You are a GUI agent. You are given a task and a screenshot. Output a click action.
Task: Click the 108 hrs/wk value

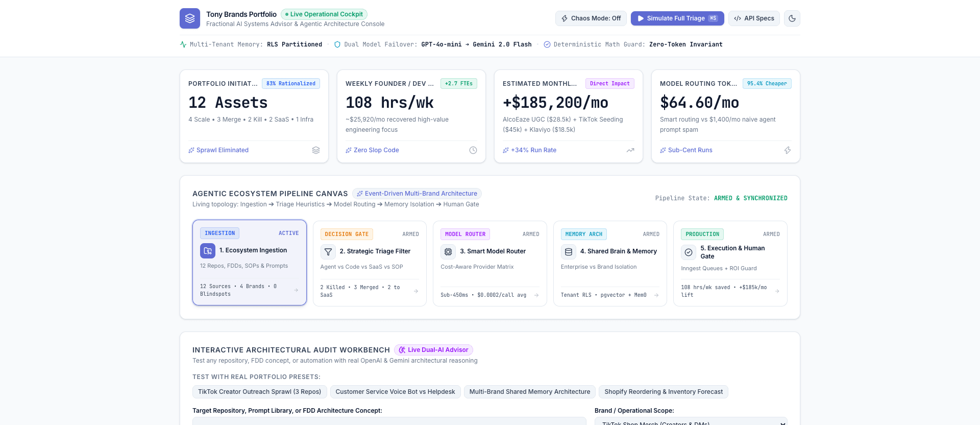click(x=389, y=103)
